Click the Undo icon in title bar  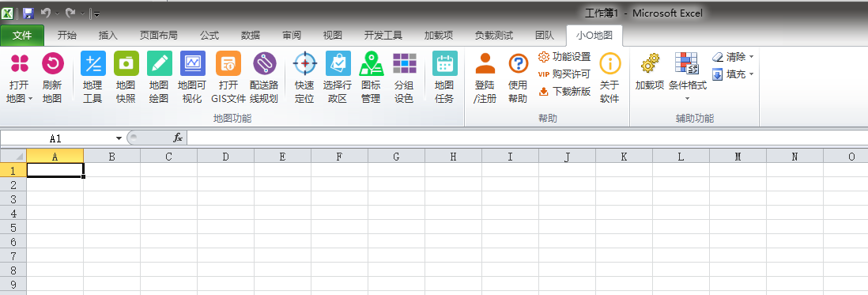47,13
